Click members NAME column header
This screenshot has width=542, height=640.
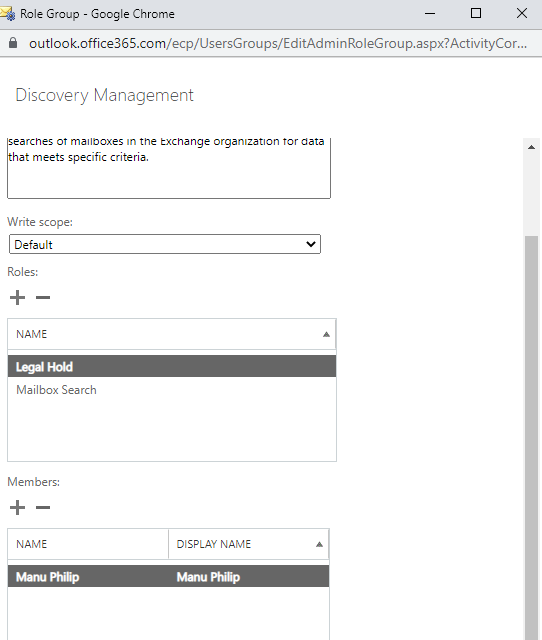tap(88, 544)
